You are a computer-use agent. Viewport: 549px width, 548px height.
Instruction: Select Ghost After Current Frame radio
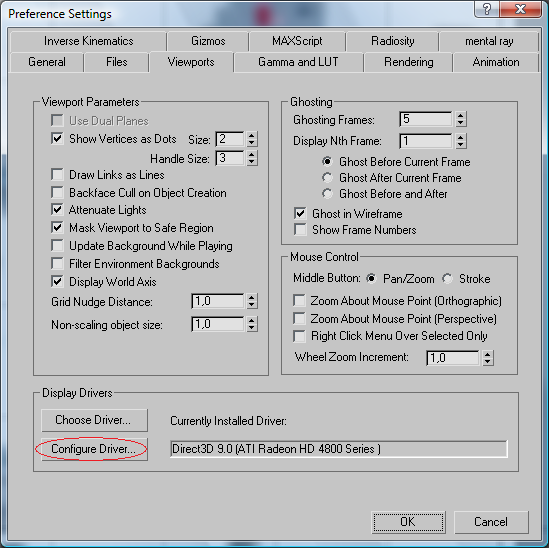(x=327, y=178)
